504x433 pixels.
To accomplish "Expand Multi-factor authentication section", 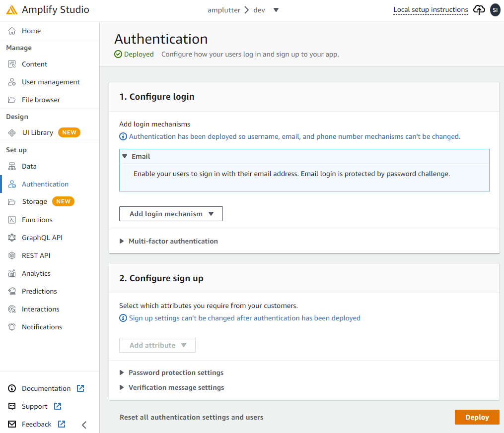I will point(169,241).
